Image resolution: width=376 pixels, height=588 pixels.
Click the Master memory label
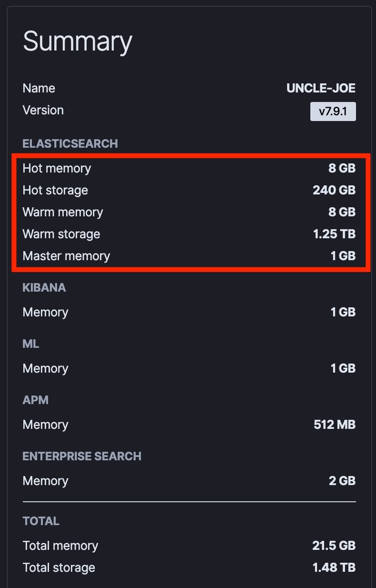[x=66, y=256]
